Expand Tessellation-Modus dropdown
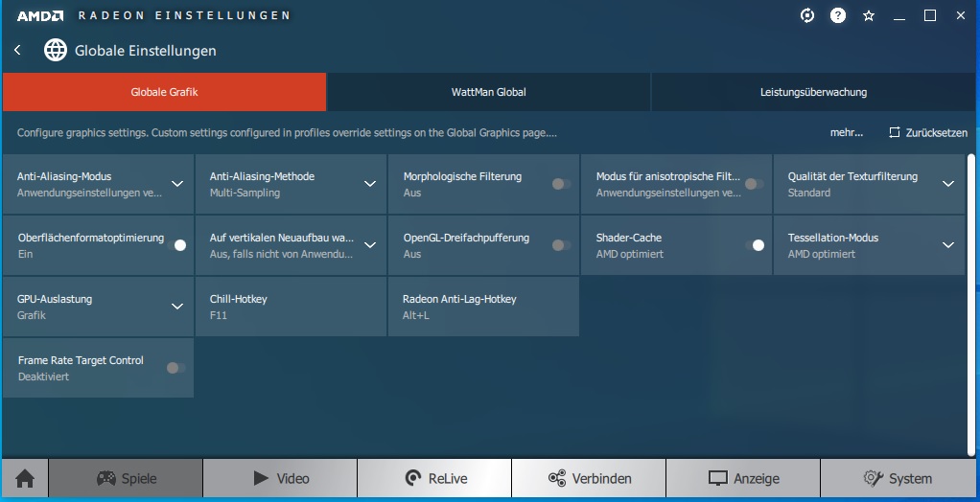This screenshot has width=980, height=502. (x=948, y=244)
